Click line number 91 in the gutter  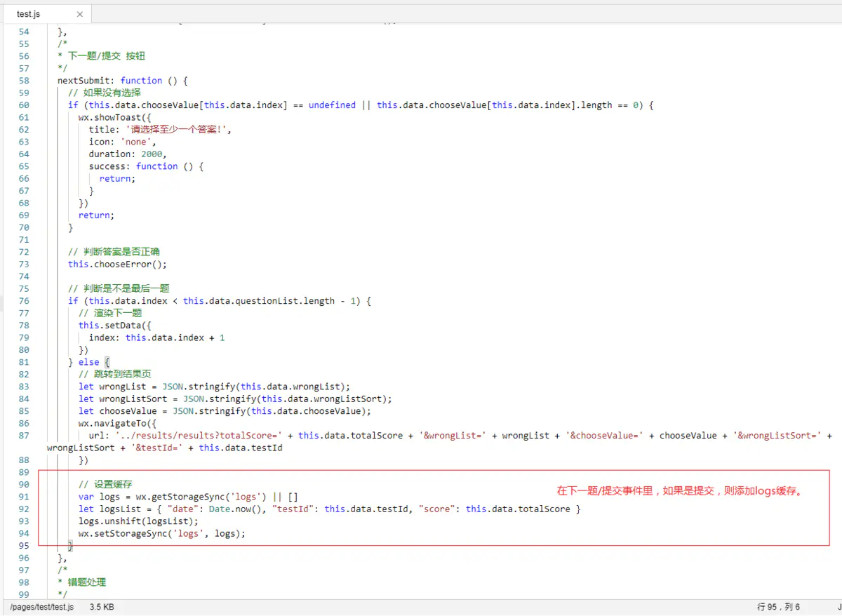23,497
